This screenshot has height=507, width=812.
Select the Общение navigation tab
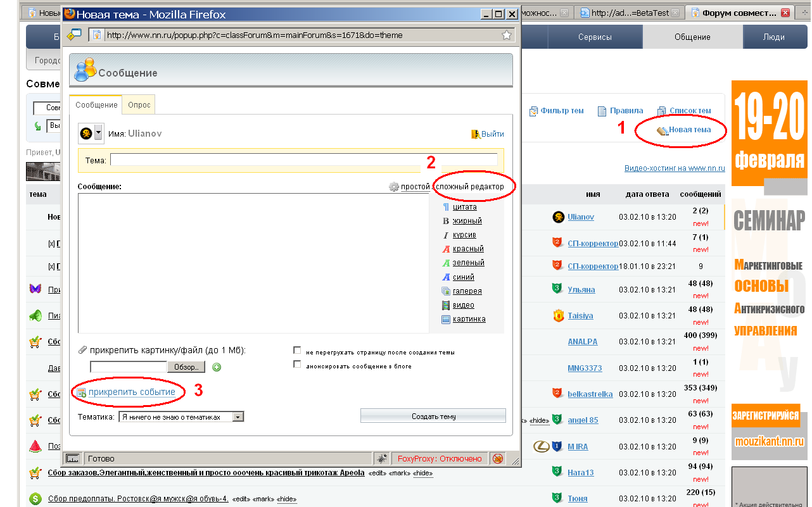pyautogui.click(x=692, y=37)
